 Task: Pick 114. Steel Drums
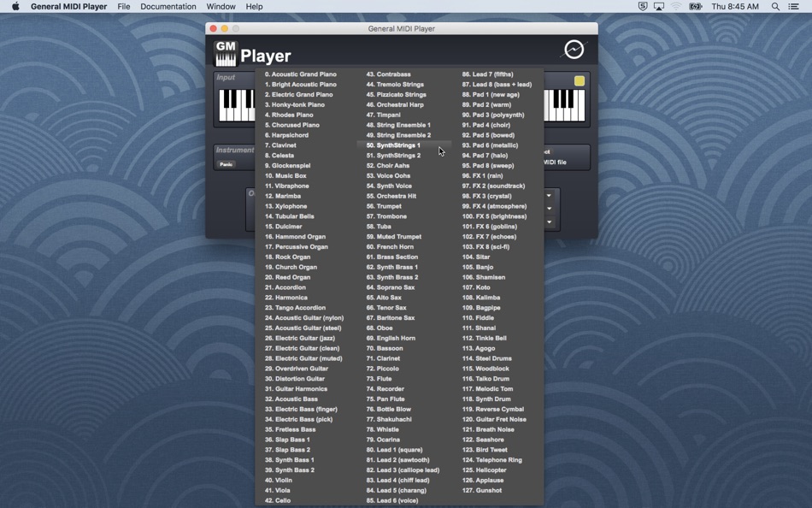(487, 358)
